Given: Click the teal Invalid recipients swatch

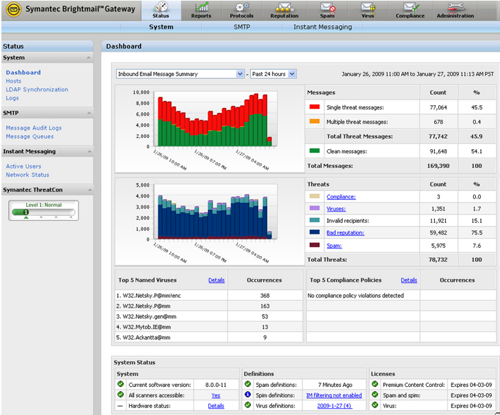Looking at the screenshot, I should [314, 220].
